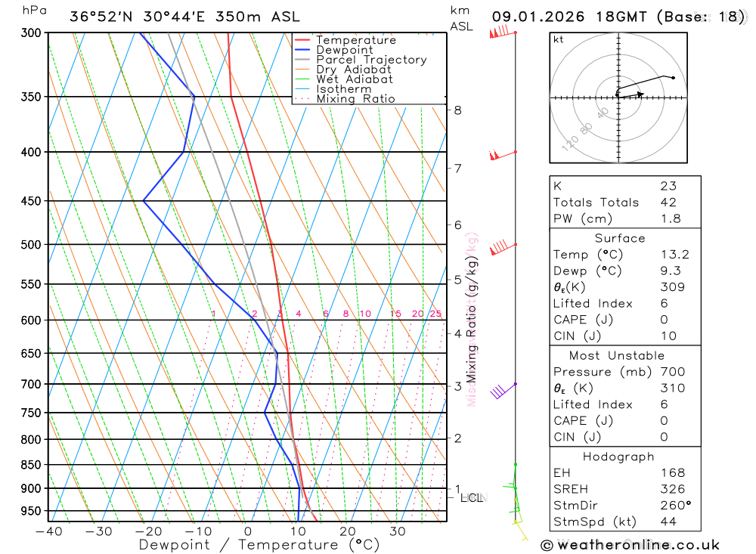
Task: Click the 850 hPa pressure axis label
Action: (x=31, y=465)
